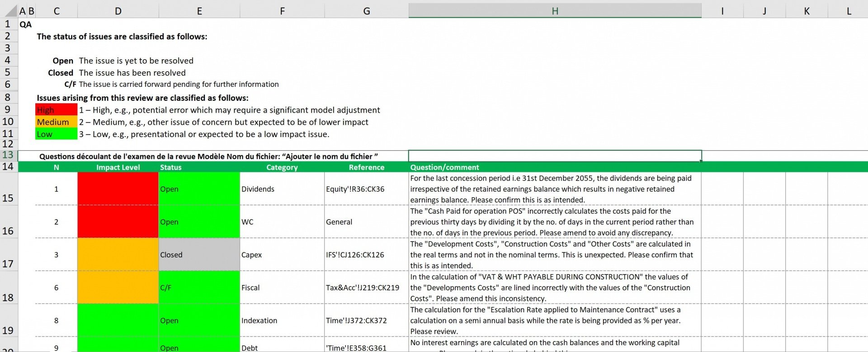Click comment about VAT & WHT payable

click(555, 287)
